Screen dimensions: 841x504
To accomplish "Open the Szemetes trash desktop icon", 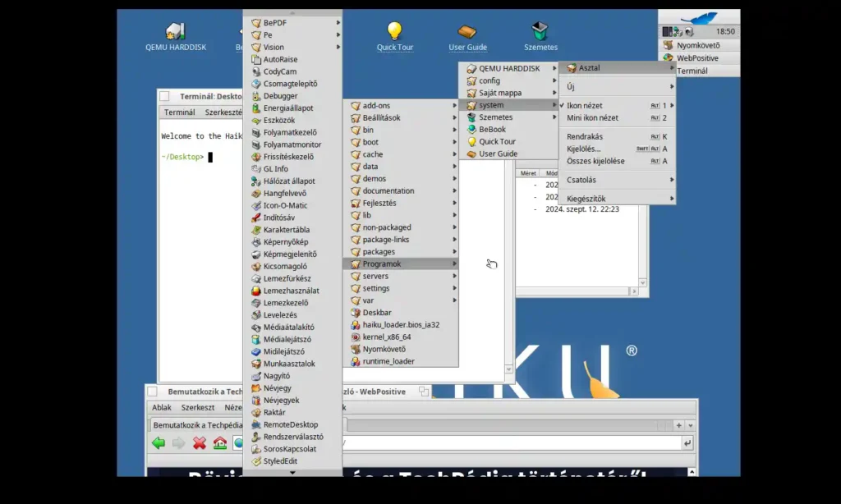I will (540, 36).
